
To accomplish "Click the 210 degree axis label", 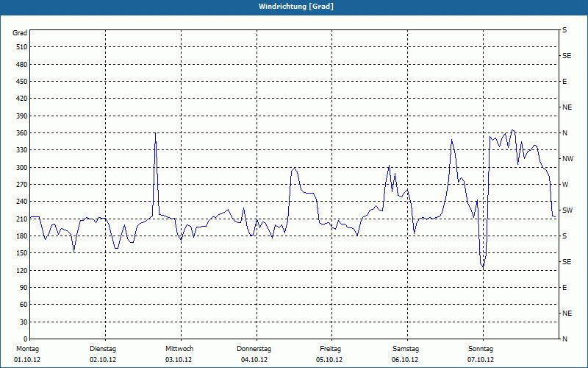I will point(22,219).
